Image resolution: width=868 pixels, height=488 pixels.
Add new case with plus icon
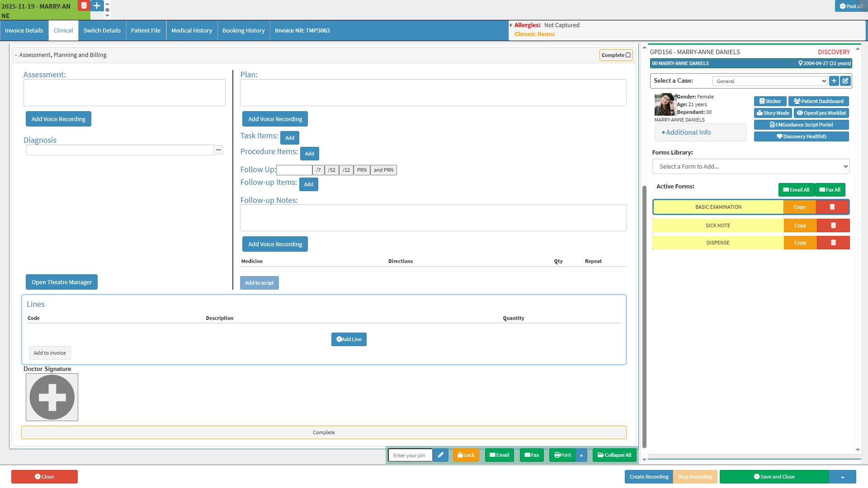(x=834, y=81)
